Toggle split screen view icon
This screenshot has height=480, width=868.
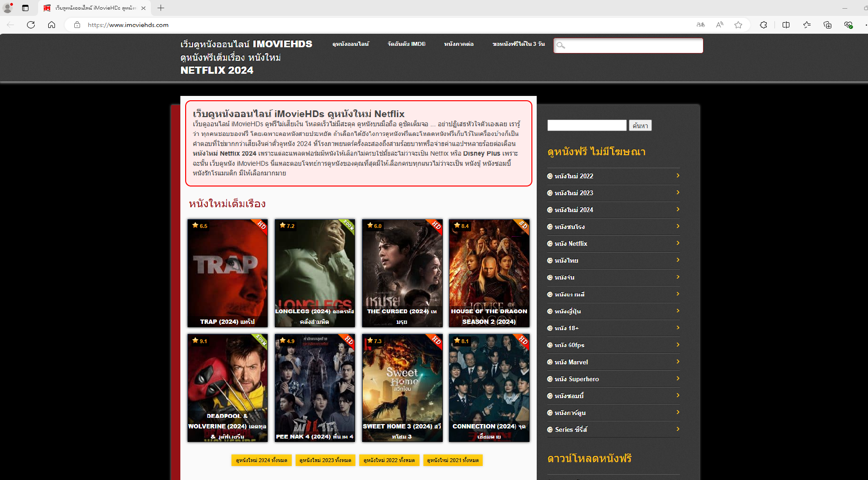pyautogui.click(x=786, y=25)
